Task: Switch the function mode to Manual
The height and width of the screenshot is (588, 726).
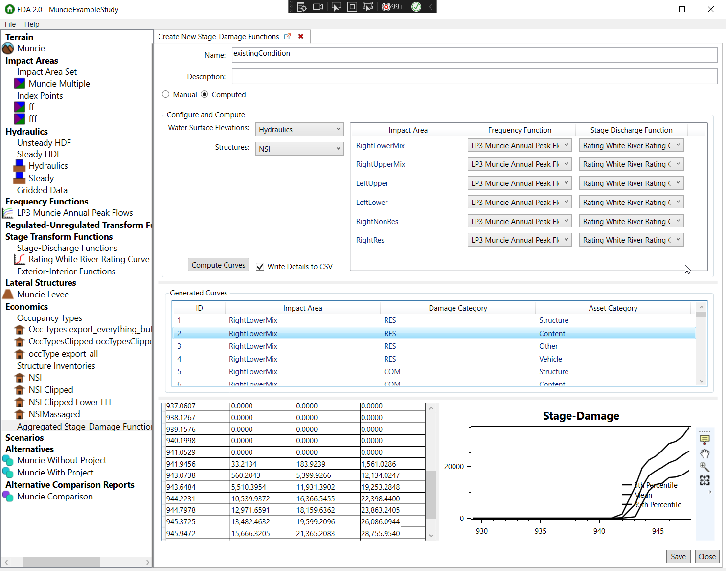Action: pos(165,94)
